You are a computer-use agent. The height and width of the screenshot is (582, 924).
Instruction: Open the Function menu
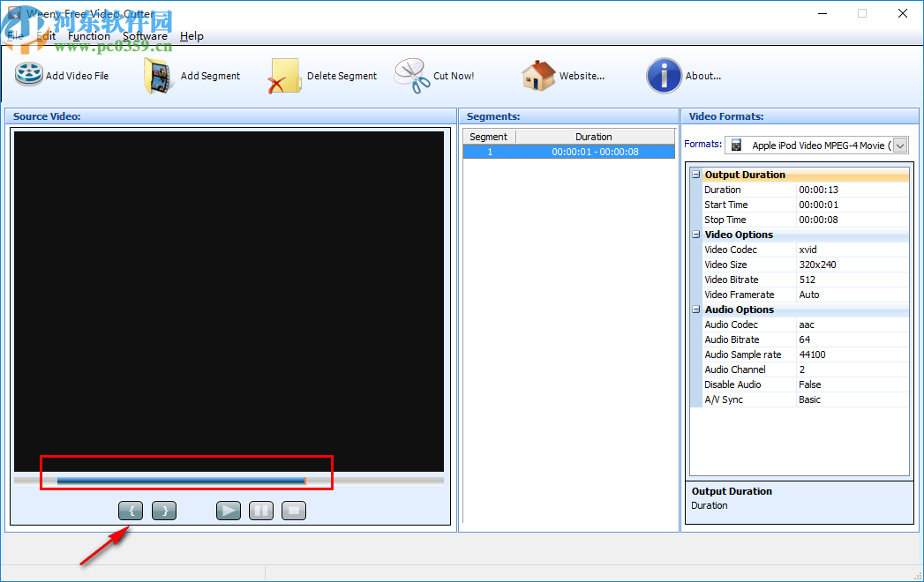click(89, 36)
